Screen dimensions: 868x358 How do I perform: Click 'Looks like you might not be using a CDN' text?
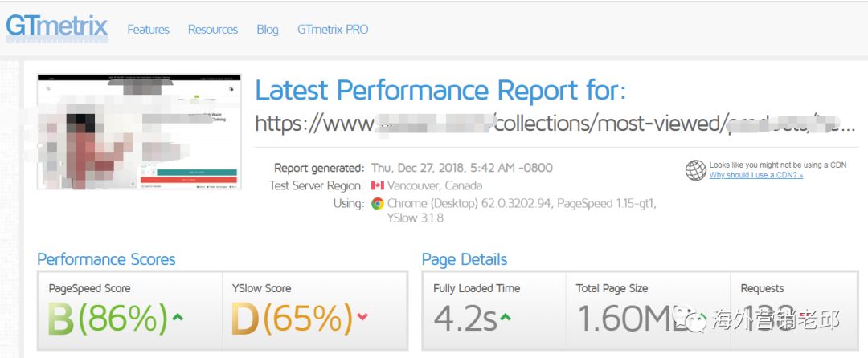click(x=778, y=165)
